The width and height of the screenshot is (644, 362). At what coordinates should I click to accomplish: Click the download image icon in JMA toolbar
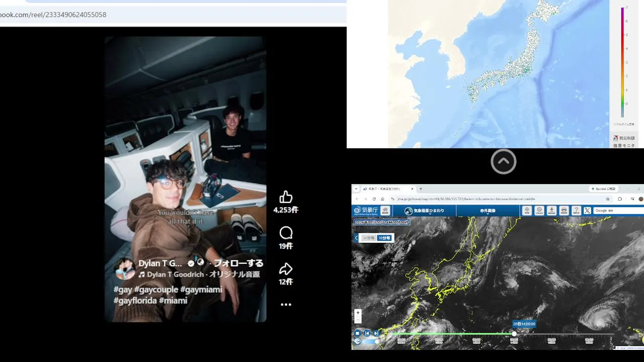pos(551,211)
